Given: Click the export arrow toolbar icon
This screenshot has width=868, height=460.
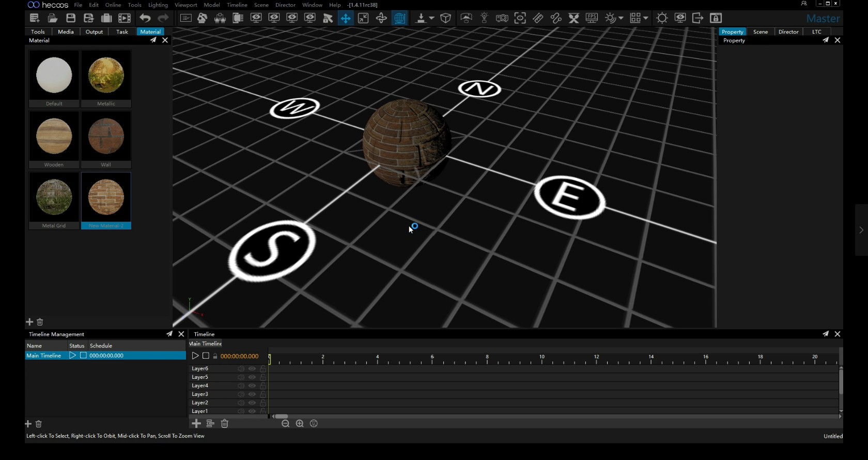Looking at the screenshot, I should tap(698, 18).
